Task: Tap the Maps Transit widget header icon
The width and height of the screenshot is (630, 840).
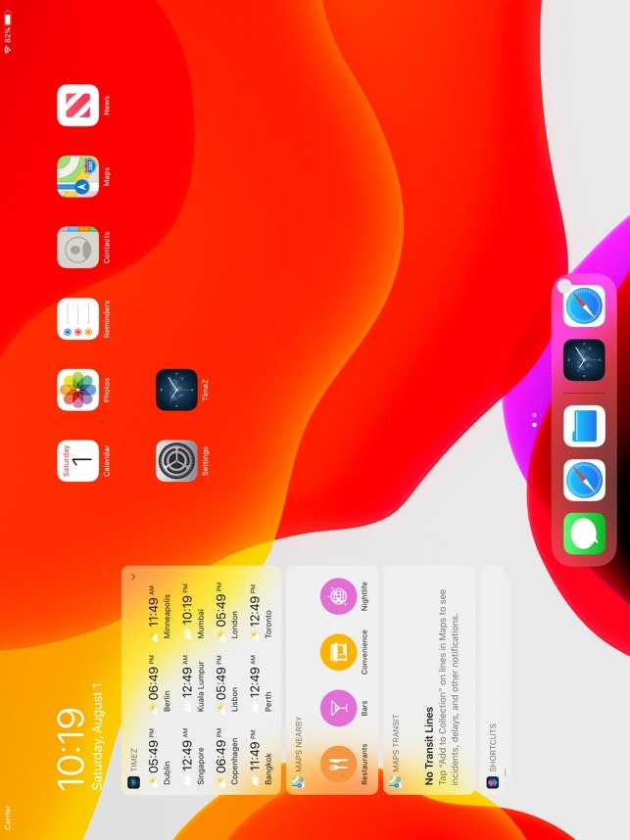Action: click(x=395, y=782)
